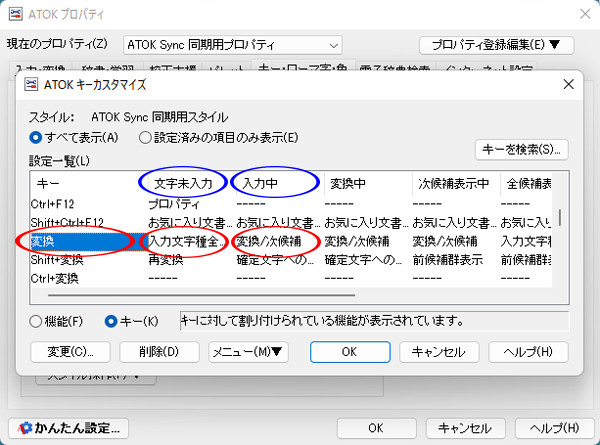
Task: Open the プロパティ登録編集(E) dropdown button
Action: [497, 45]
